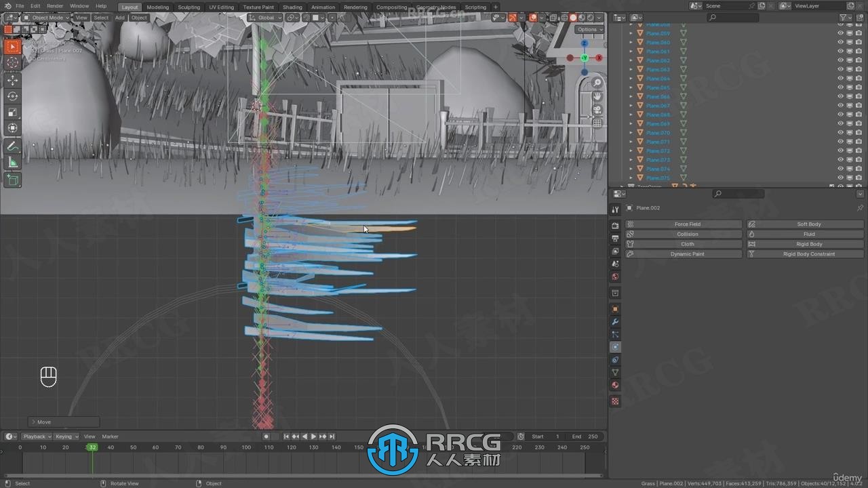Open the viewport Options dropdown
This screenshot has height=488, width=868.
pos(589,29)
